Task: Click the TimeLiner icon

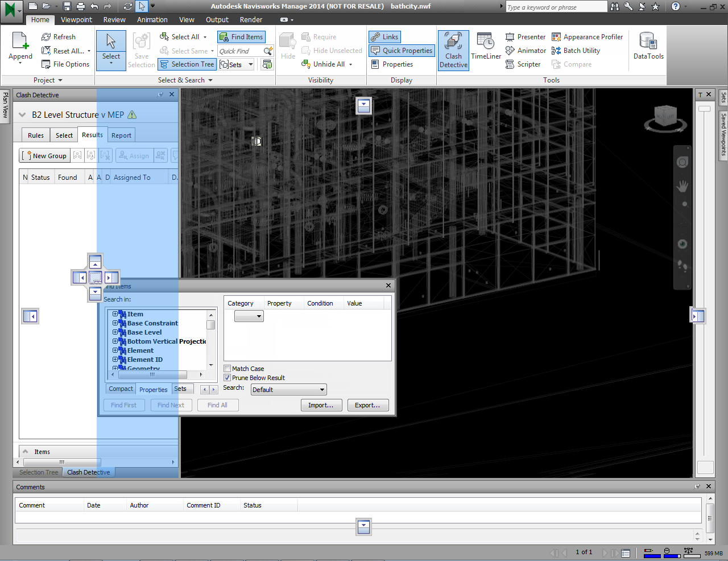Action: (486, 47)
